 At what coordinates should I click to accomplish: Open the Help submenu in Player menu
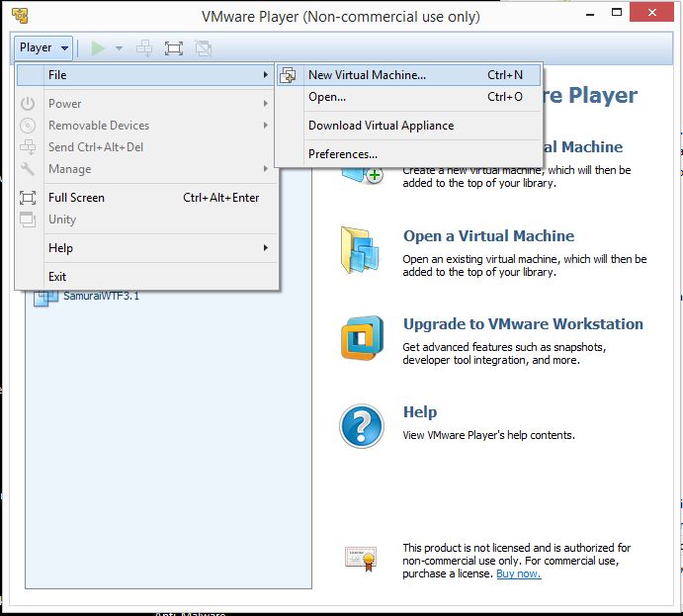point(146,248)
